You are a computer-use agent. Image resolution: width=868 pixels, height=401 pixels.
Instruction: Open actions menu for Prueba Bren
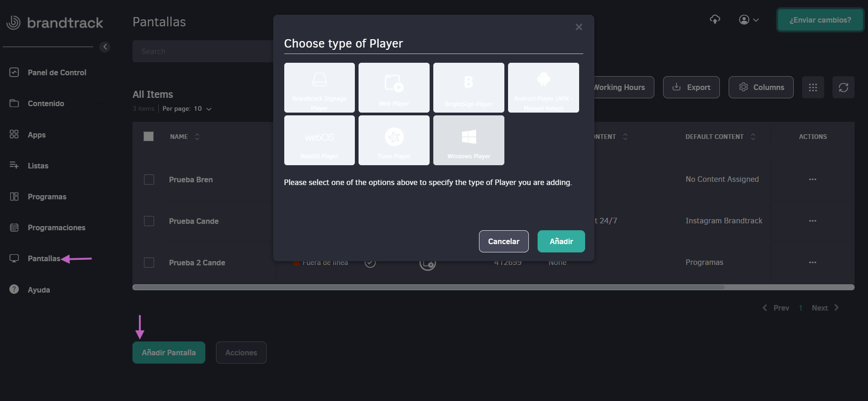[x=813, y=179]
